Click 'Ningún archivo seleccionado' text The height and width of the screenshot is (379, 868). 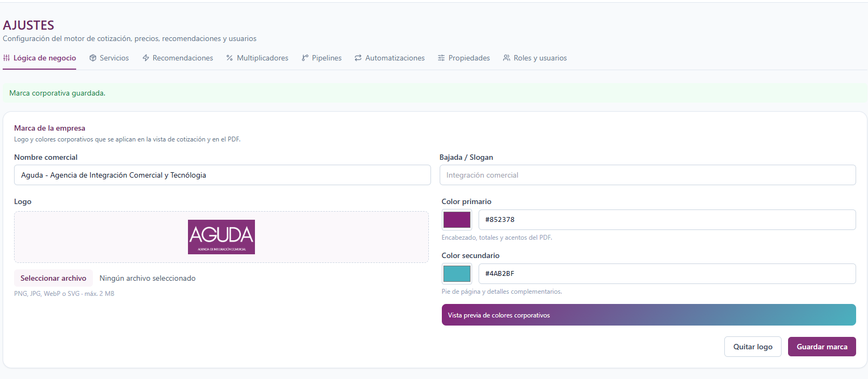pyautogui.click(x=147, y=278)
